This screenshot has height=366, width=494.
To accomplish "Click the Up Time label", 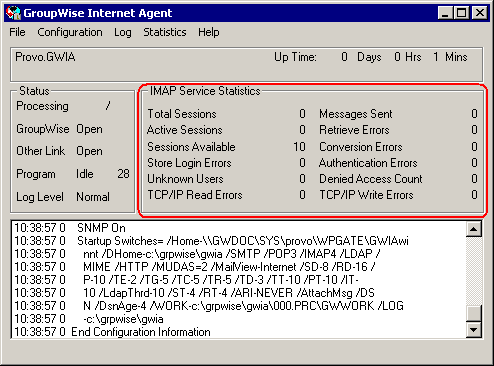I will click(x=295, y=57).
